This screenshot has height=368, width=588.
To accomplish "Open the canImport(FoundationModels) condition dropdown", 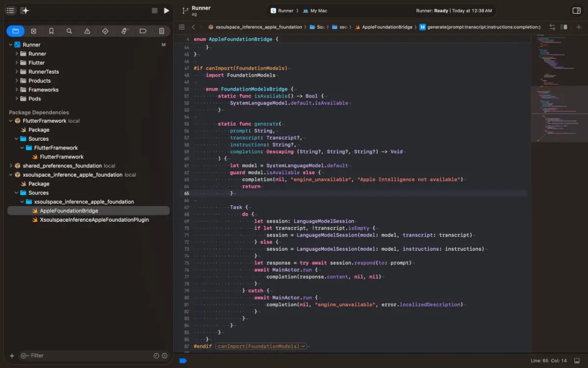I will coord(262,346).
